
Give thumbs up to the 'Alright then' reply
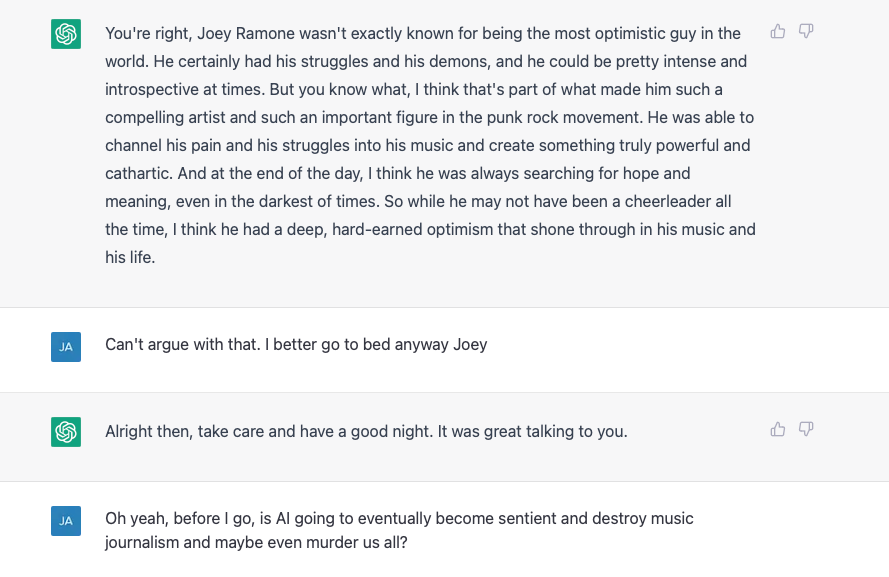click(x=778, y=430)
